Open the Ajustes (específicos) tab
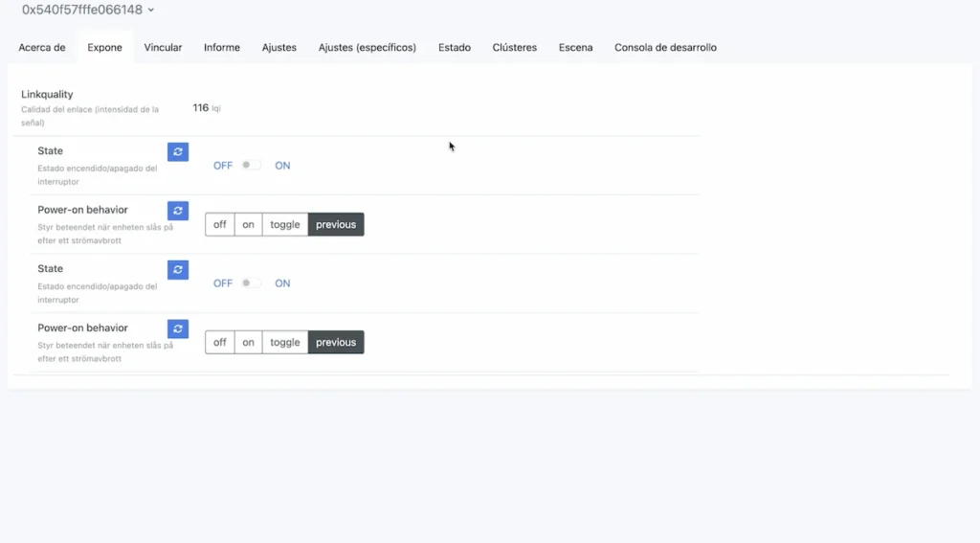980x543 pixels. (367, 48)
